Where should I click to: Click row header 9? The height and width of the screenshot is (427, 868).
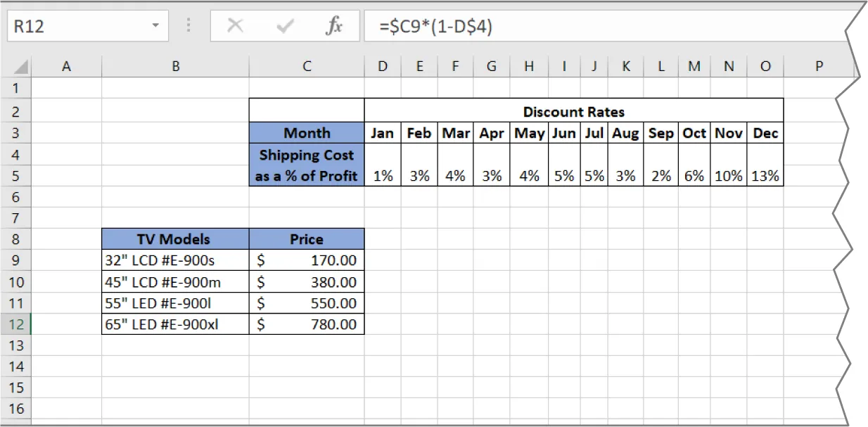17,260
